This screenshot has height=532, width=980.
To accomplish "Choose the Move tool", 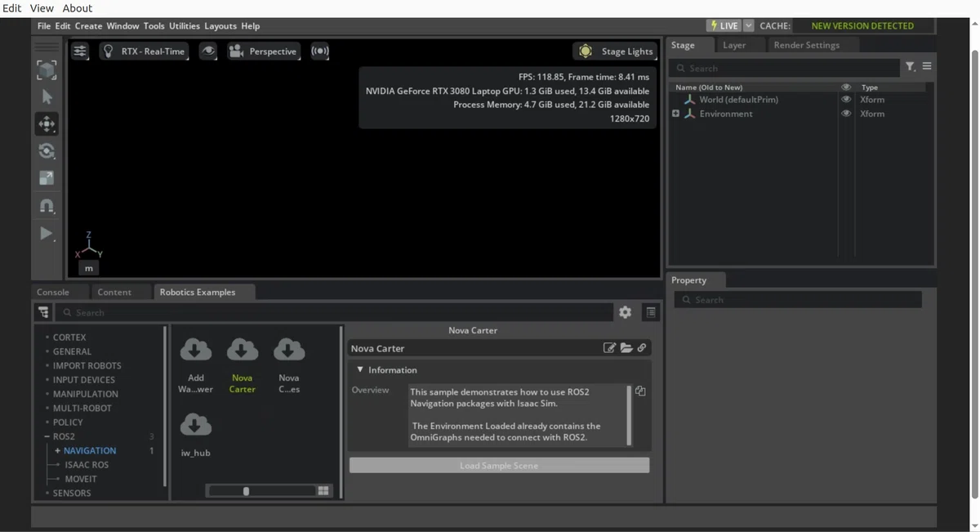I will pyautogui.click(x=47, y=124).
